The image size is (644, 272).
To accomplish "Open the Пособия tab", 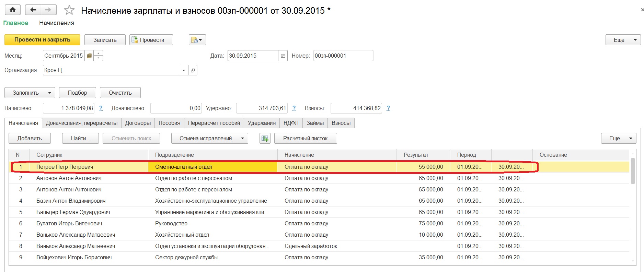I will click(x=169, y=123).
